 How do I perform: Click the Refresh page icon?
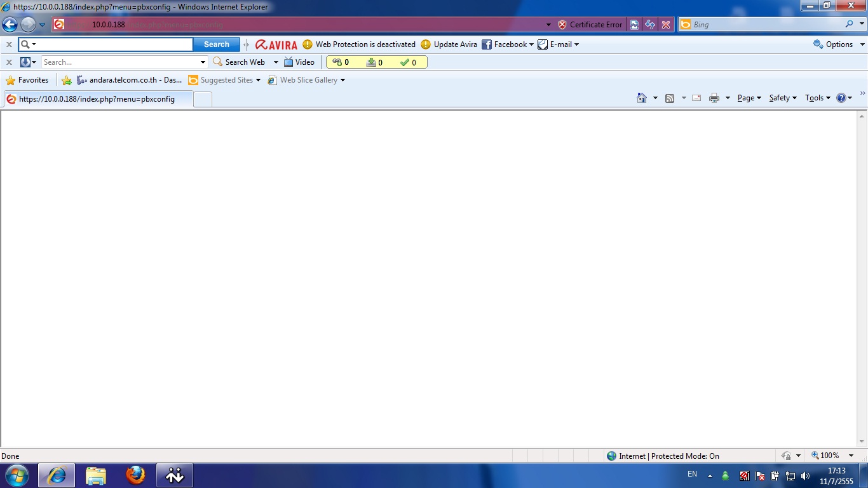[x=649, y=25]
